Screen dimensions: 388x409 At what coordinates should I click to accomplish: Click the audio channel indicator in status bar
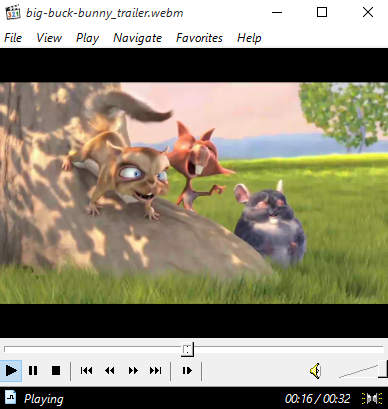pos(372,398)
